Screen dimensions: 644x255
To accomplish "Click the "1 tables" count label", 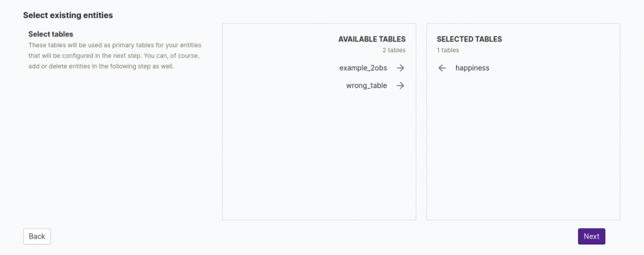I will (x=448, y=50).
